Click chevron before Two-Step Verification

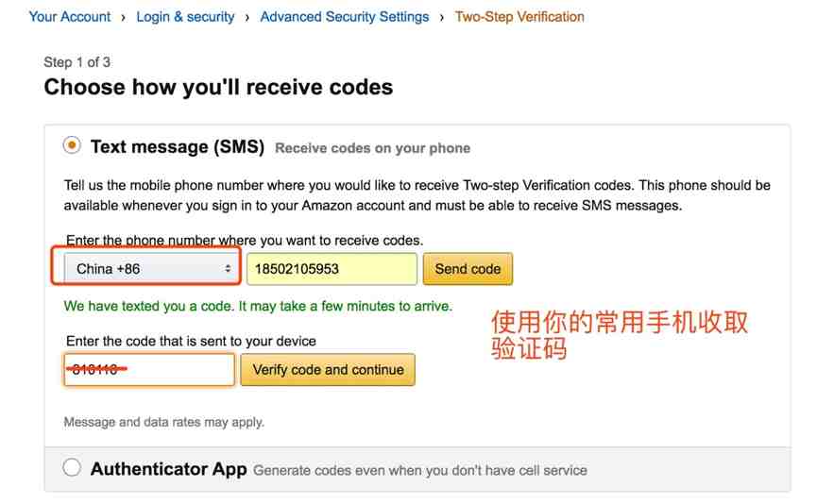tap(442, 18)
